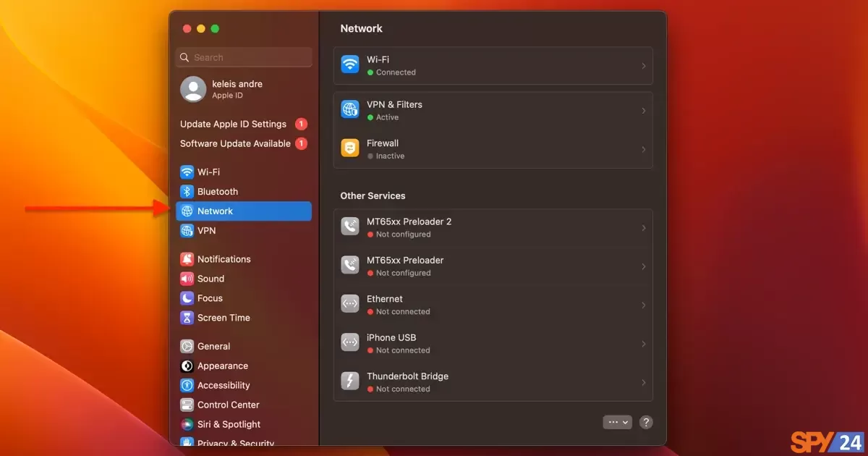This screenshot has height=456, width=868.
Task: Click the VPN & Filters label
Action: tap(394, 104)
